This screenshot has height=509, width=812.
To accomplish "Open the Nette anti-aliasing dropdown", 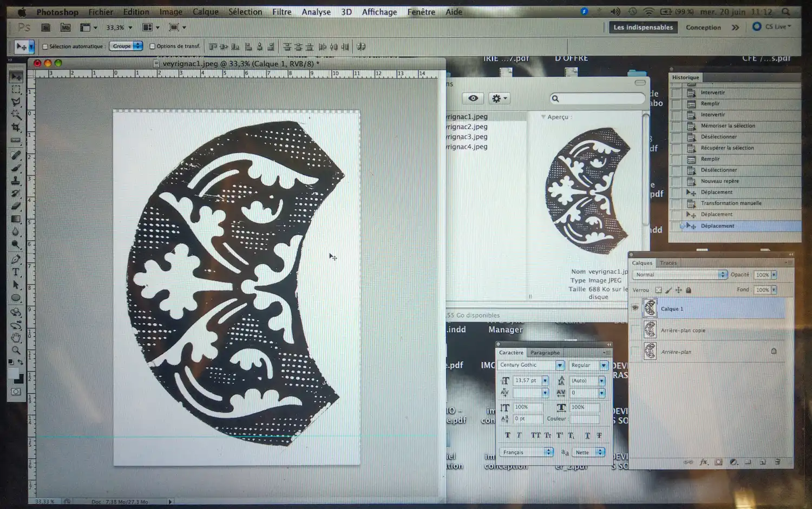I will pos(589,452).
